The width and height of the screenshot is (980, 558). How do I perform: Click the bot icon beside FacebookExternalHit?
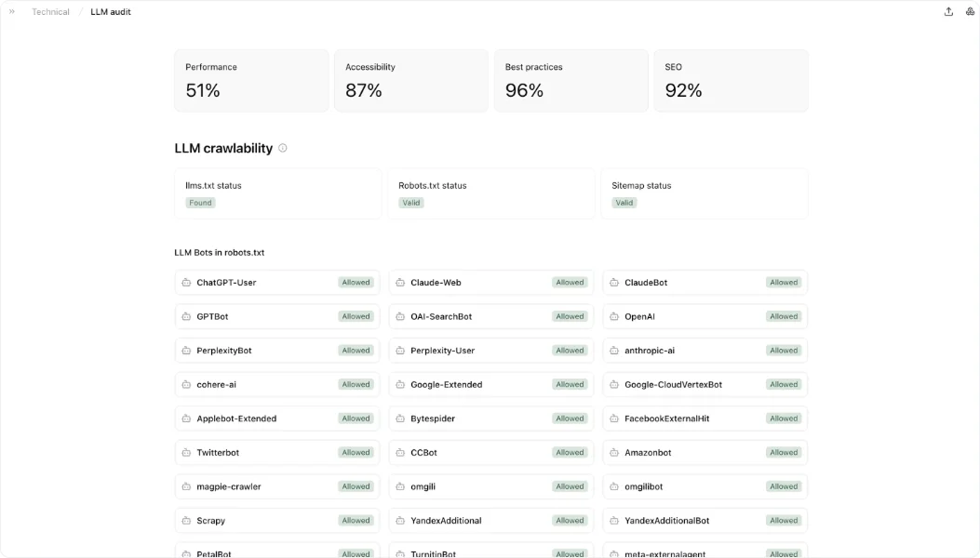[x=614, y=418]
